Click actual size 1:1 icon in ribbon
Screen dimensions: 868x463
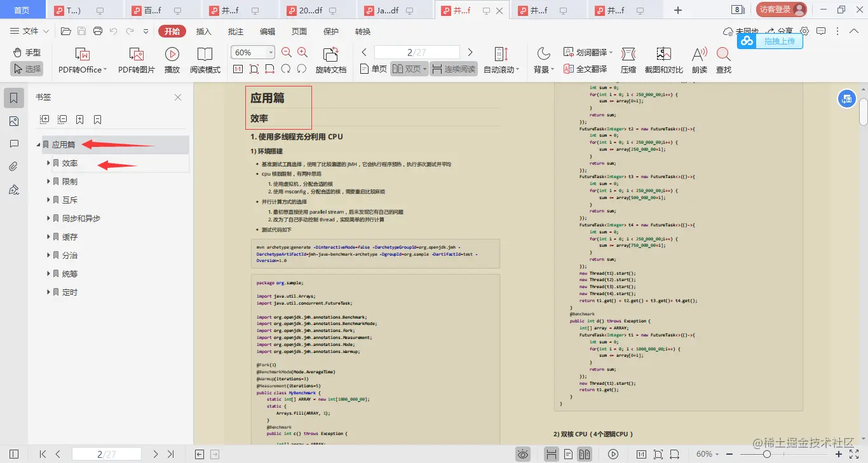click(238, 69)
